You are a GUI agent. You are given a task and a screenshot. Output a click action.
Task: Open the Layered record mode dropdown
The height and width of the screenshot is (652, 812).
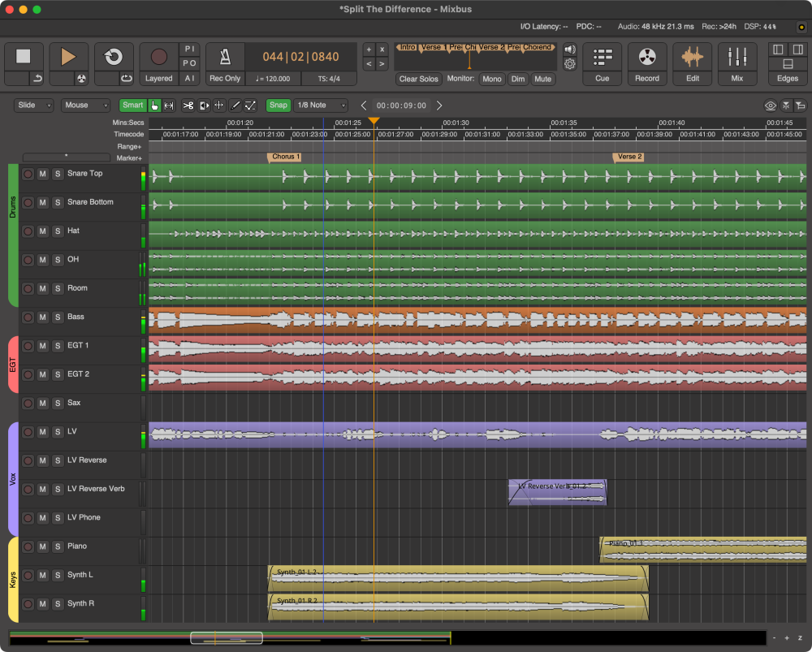[158, 78]
